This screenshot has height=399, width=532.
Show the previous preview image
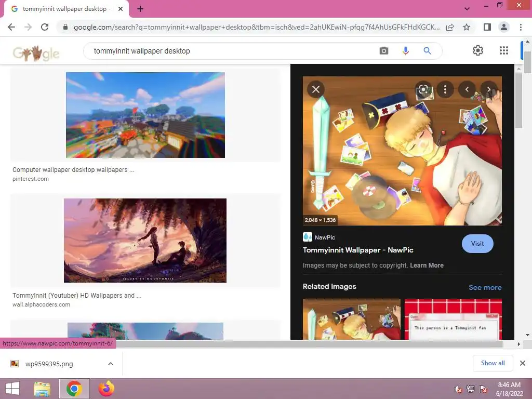(467, 89)
